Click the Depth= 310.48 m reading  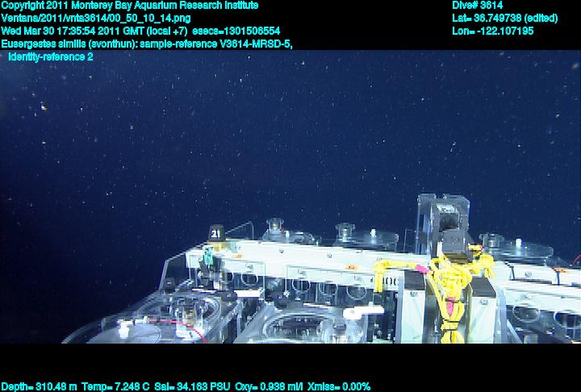click(x=40, y=387)
